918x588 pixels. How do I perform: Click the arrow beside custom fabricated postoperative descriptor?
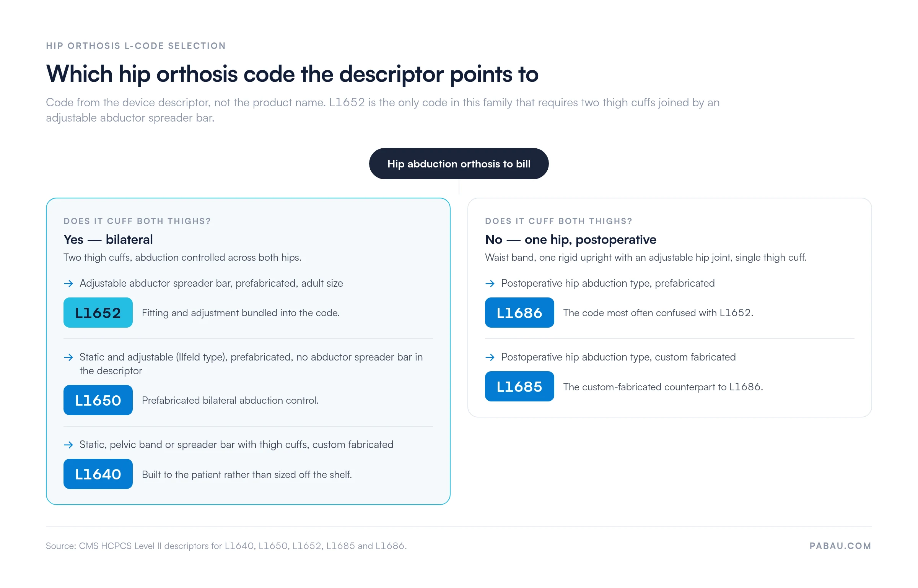(x=490, y=357)
